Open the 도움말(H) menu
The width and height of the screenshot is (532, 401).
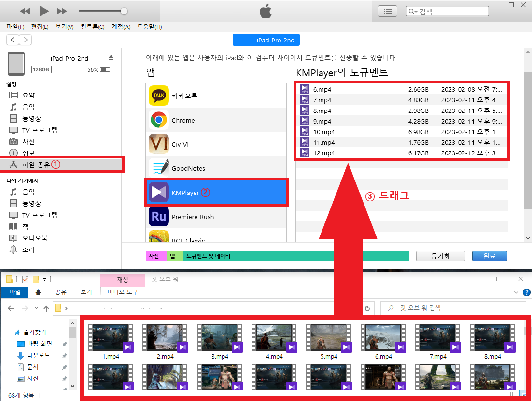(150, 27)
